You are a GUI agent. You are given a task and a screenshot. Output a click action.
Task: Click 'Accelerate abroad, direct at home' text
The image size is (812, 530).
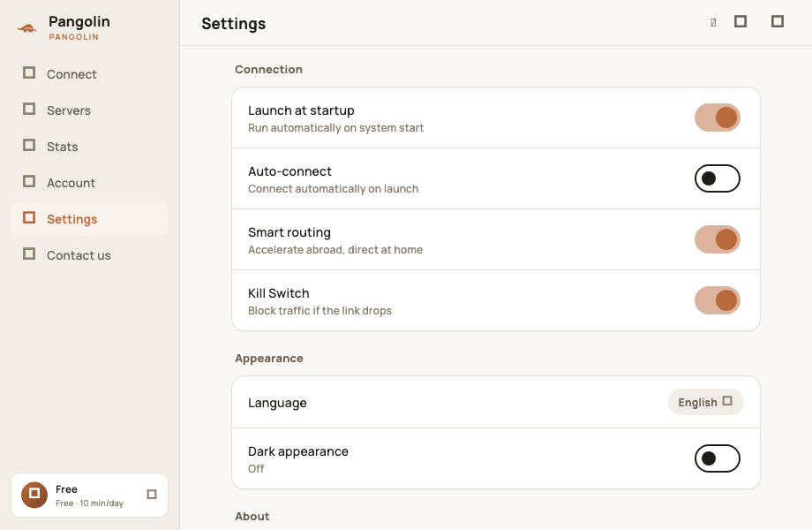335,250
